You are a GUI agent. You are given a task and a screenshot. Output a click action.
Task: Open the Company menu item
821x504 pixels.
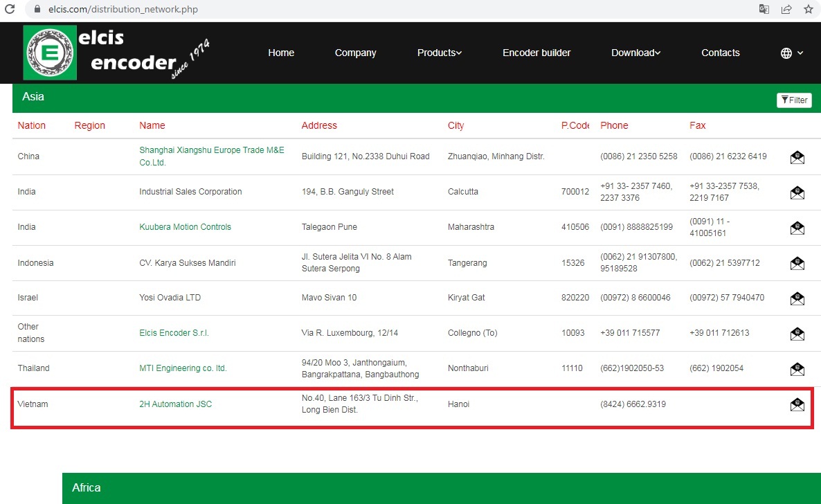pyautogui.click(x=356, y=53)
